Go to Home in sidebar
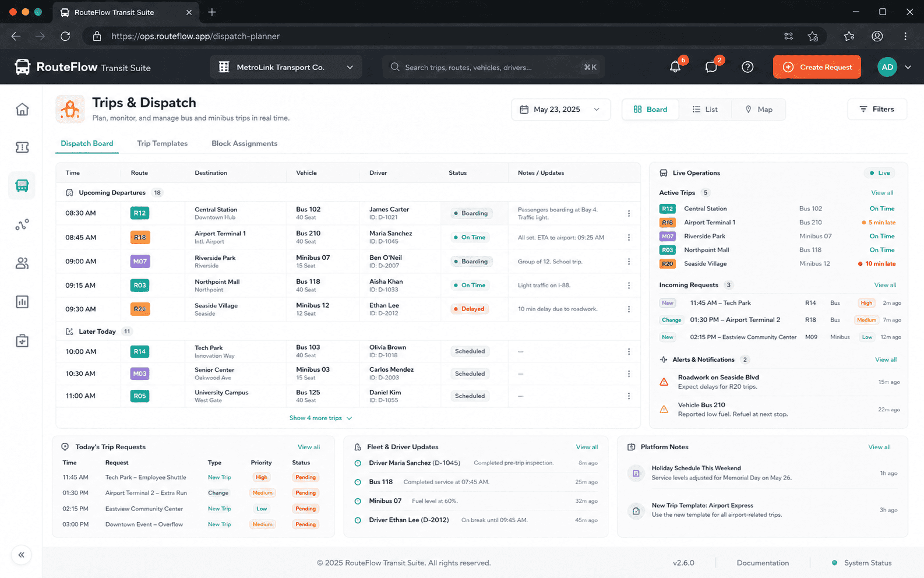 point(22,109)
